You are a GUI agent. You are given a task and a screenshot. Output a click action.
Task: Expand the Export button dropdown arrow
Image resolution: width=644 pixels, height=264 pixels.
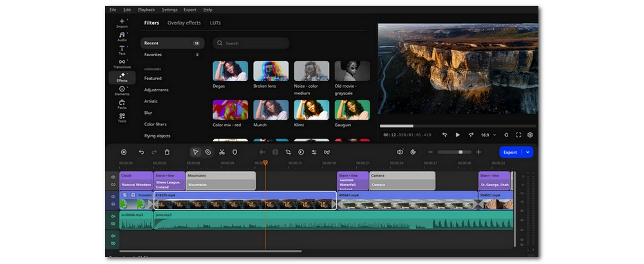[x=528, y=152]
